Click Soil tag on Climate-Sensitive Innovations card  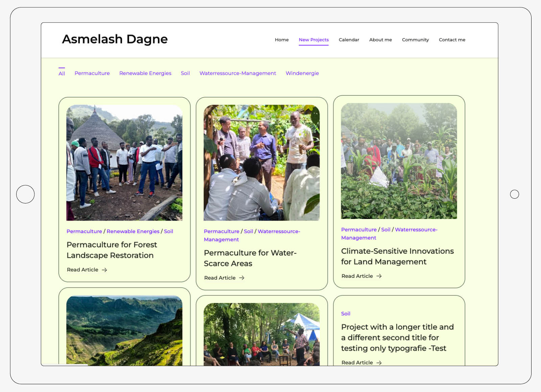click(x=386, y=229)
